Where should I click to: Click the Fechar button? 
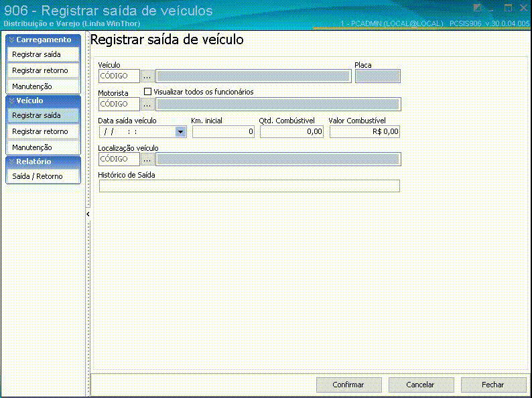(x=493, y=385)
